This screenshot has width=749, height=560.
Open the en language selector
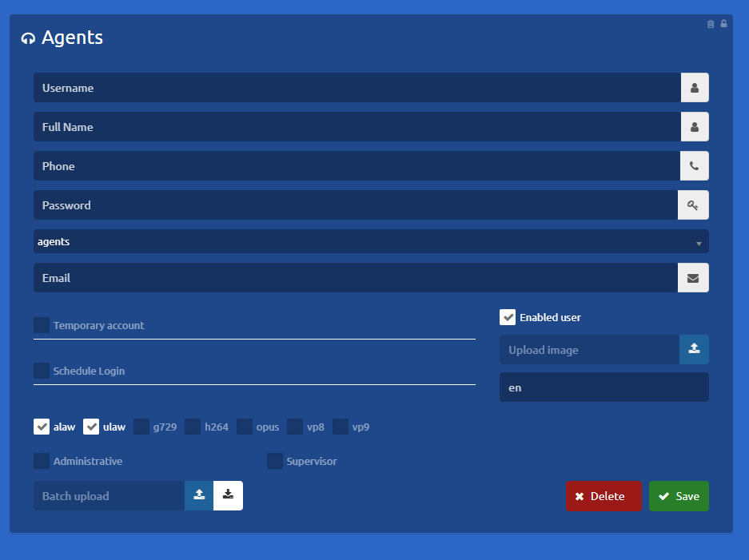[604, 387]
